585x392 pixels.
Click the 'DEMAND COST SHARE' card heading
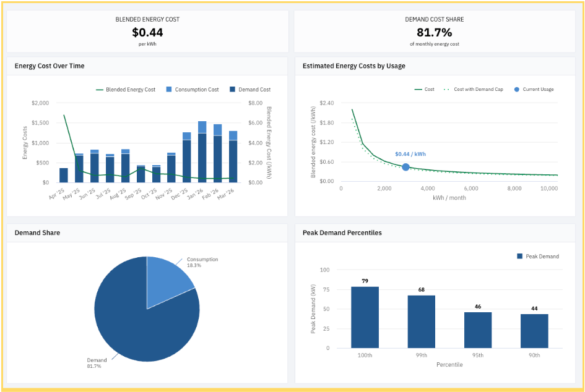point(435,19)
